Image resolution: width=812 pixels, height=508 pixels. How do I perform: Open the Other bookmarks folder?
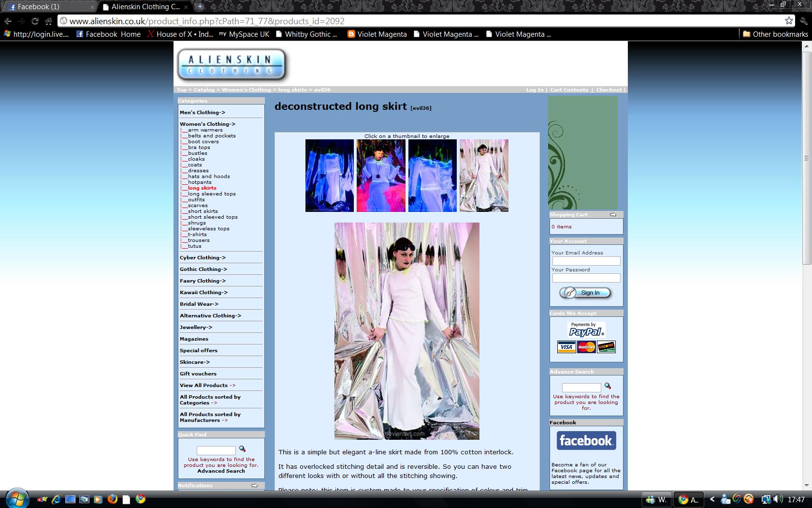(775, 34)
